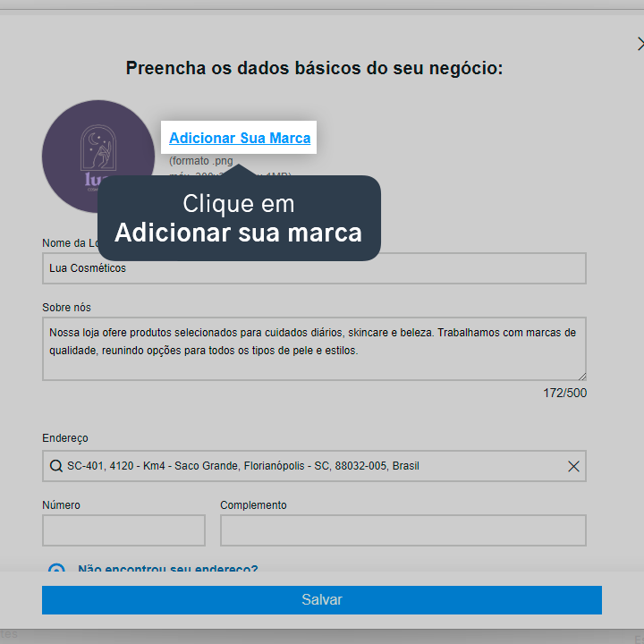This screenshot has width=644, height=644.
Task: Click the Adicionar Sua Marca link
Action: pyautogui.click(x=240, y=138)
